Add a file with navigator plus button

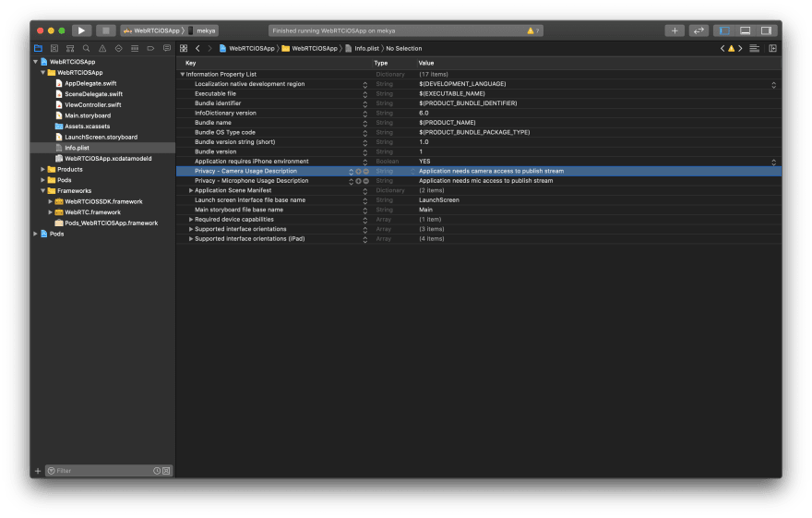[x=38, y=471]
